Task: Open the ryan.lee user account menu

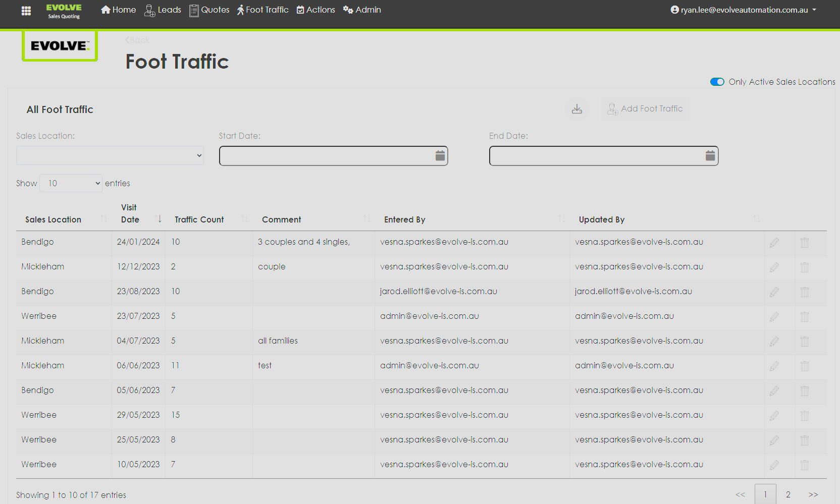Action: (743, 10)
